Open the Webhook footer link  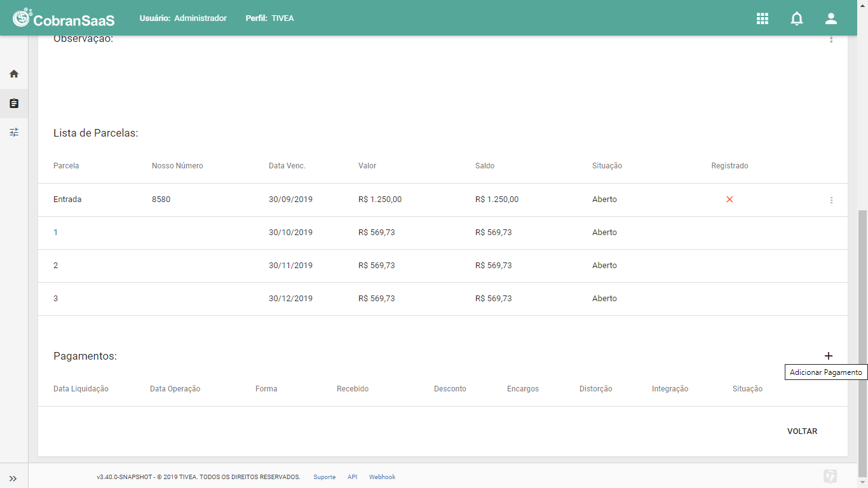382,477
